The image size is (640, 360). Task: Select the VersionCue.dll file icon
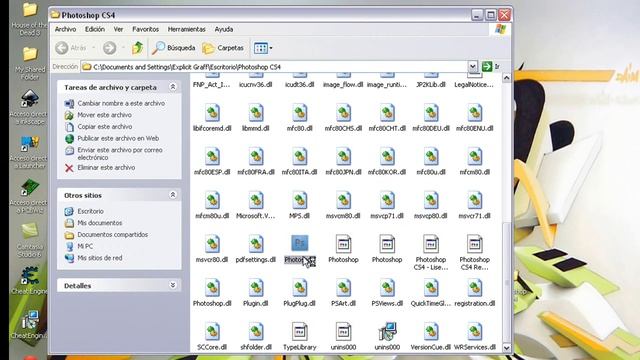click(x=431, y=331)
